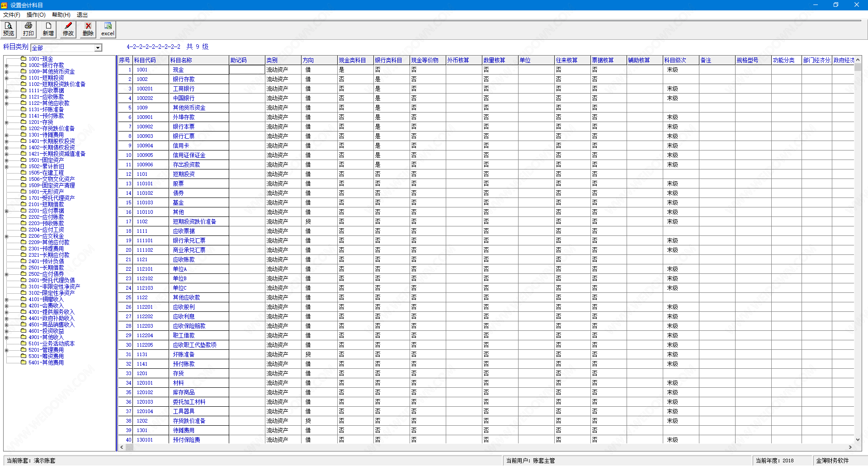Click the 预付保险费 account name cell
Viewport: 868px width, 470px height.
[x=199, y=440]
